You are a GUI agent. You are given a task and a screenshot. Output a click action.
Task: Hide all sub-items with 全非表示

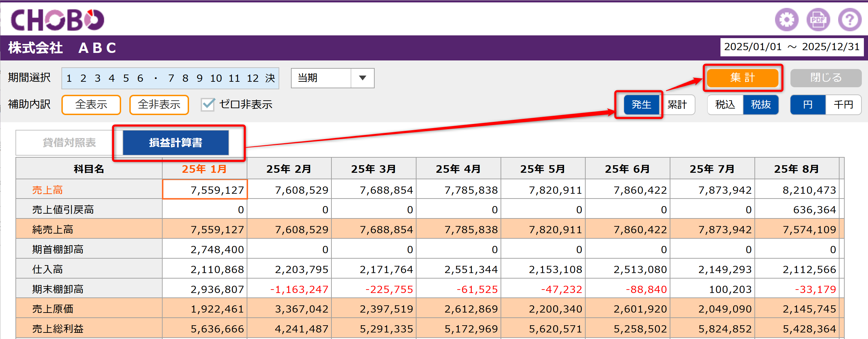click(x=159, y=104)
